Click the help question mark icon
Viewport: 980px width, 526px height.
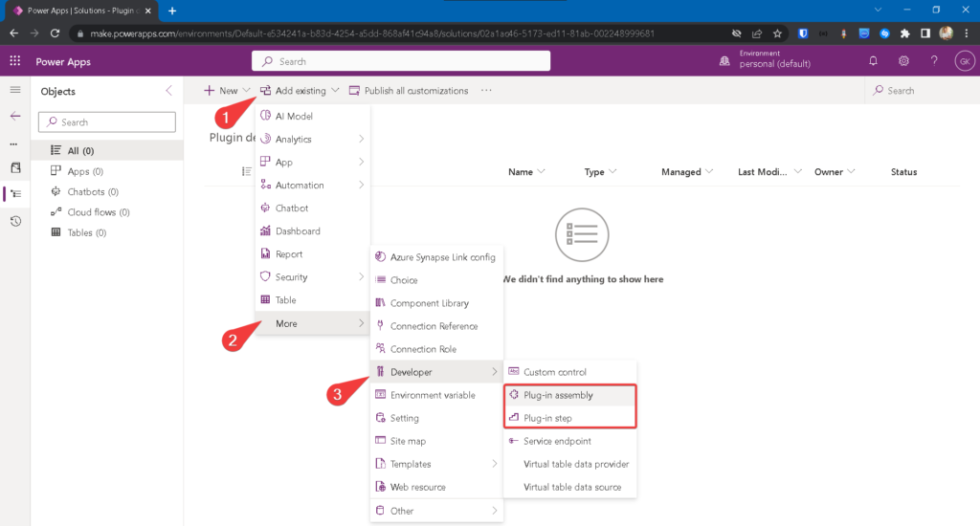tap(934, 61)
